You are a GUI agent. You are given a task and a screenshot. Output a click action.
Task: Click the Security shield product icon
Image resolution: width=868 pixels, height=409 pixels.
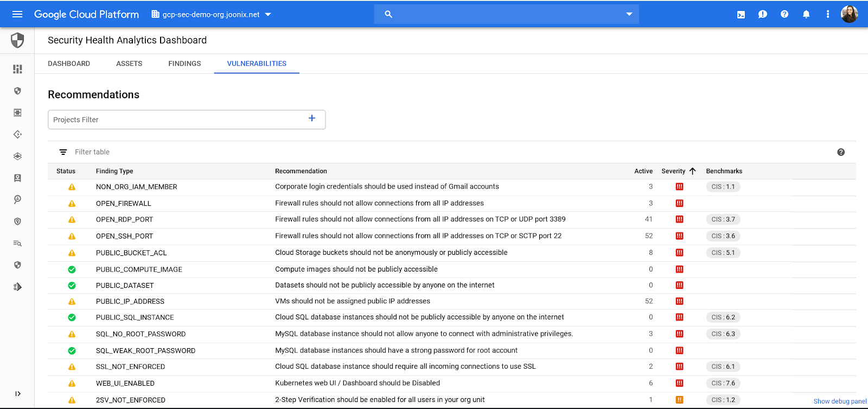coord(17,40)
